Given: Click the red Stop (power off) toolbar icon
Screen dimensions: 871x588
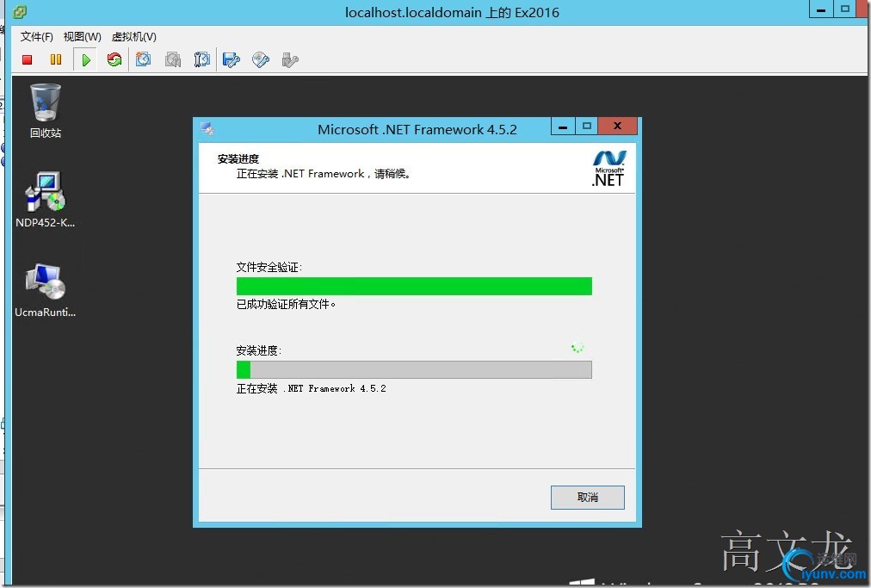Looking at the screenshot, I should [x=28, y=59].
